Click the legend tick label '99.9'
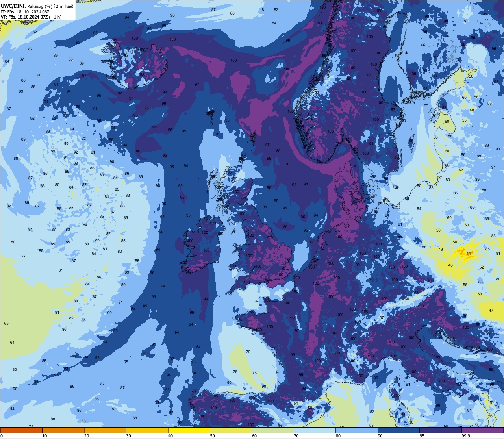Viewport: 504px width, 439px height. (466, 436)
